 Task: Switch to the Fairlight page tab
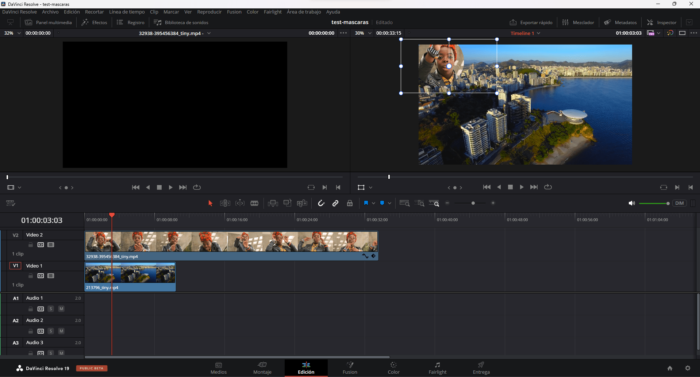coord(438,368)
